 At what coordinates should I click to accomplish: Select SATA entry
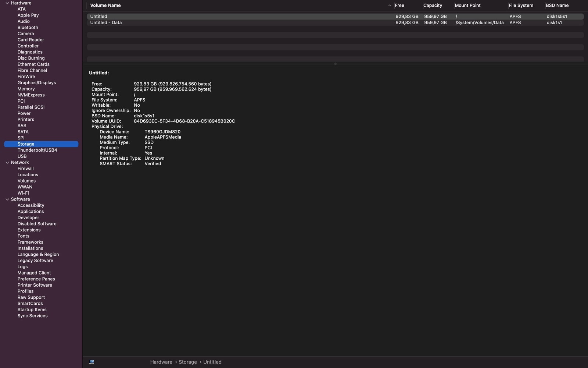23,132
